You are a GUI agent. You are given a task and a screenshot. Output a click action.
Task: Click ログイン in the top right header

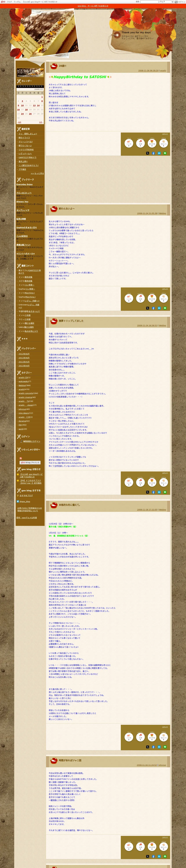click(182, 2)
